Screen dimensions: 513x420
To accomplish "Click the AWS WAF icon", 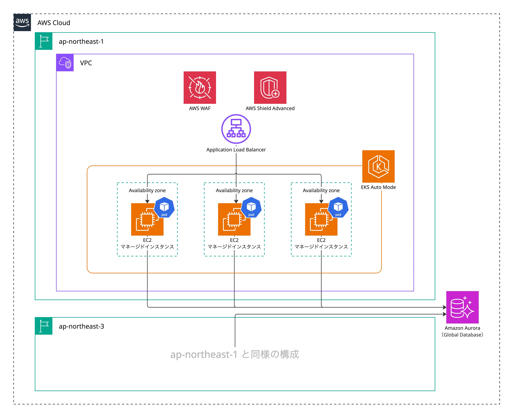I will click(200, 87).
